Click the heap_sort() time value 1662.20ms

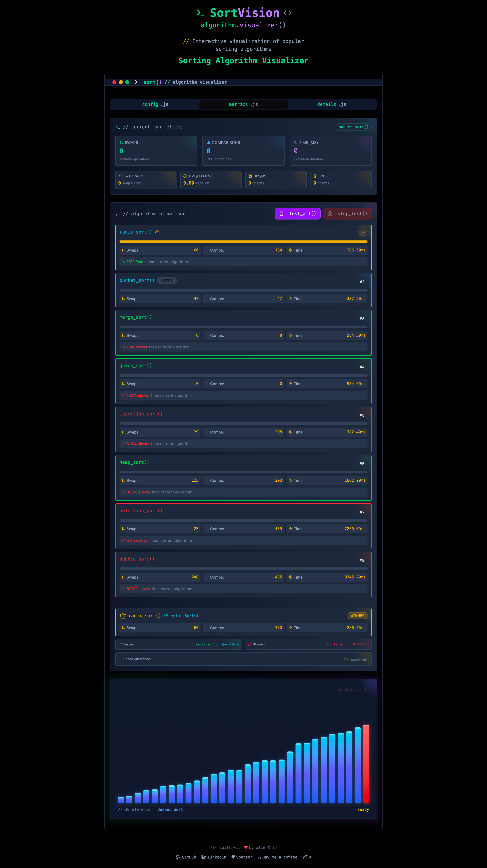(x=355, y=481)
